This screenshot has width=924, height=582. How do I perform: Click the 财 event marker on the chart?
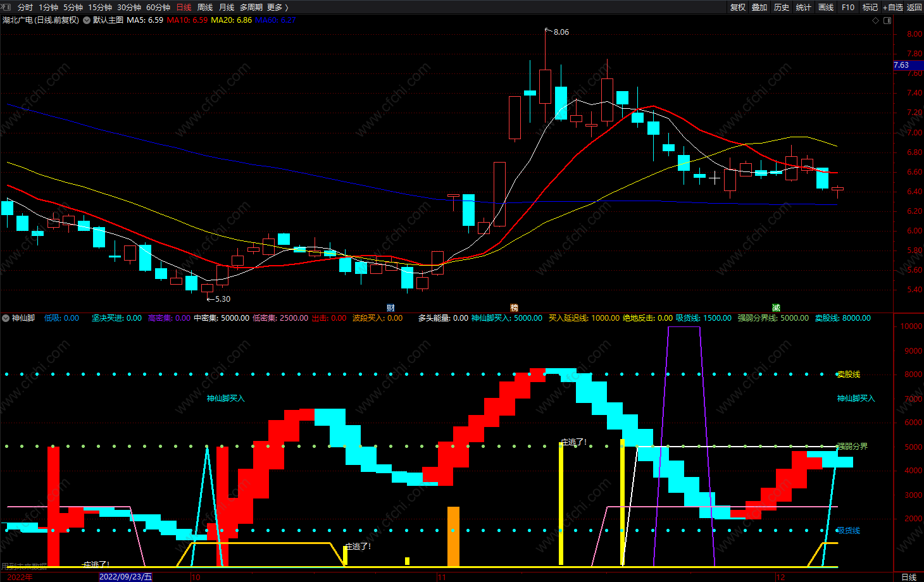(x=390, y=308)
